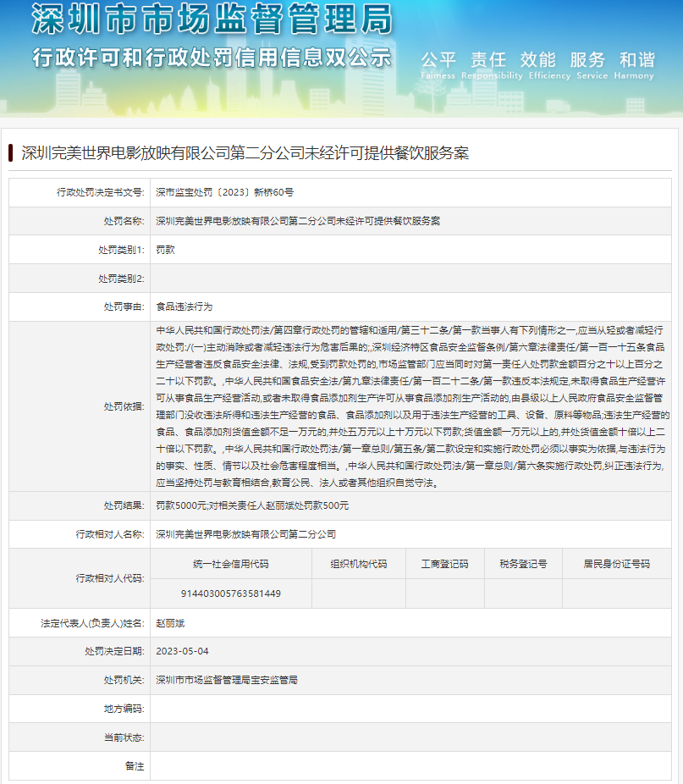The width and height of the screenshot is (683, 784).
Task: Click the column header 居民身份证号码
Action: tap(616, 564)
